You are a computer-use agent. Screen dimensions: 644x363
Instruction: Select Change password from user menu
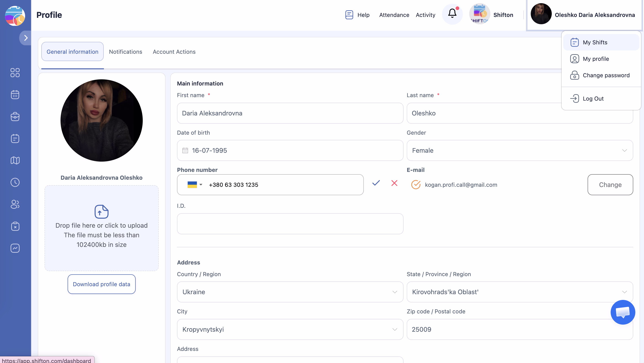[606, 75]
